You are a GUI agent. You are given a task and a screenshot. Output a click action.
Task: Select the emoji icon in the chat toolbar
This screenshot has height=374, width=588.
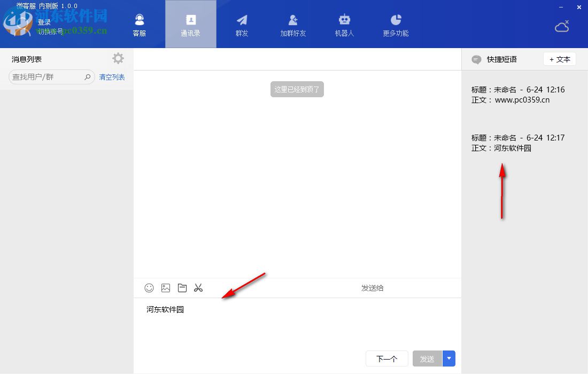click(149, 288)
